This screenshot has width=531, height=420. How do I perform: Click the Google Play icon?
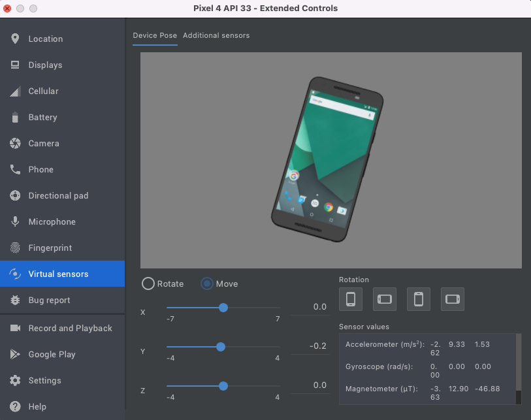15,354
